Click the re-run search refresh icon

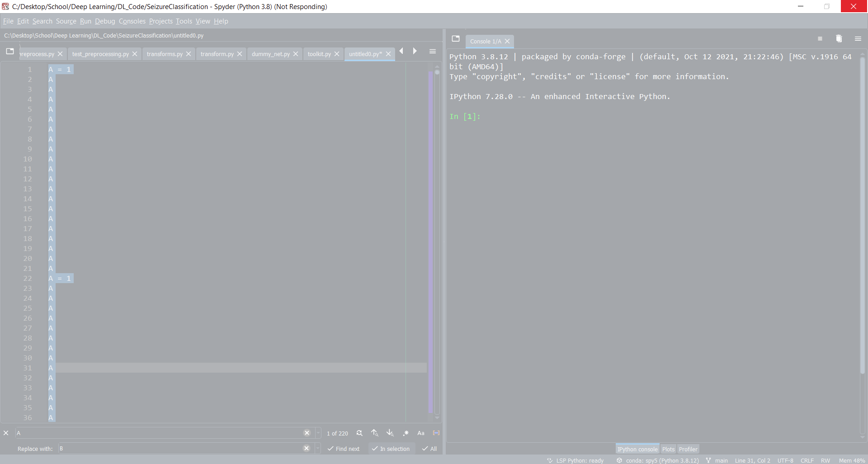click(359, 433)
